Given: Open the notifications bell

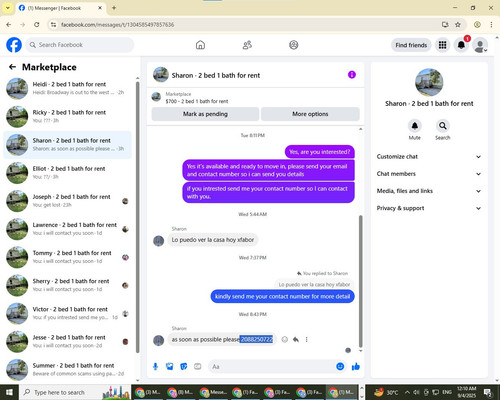Looking at the screenshot, I should click(461, 45).
